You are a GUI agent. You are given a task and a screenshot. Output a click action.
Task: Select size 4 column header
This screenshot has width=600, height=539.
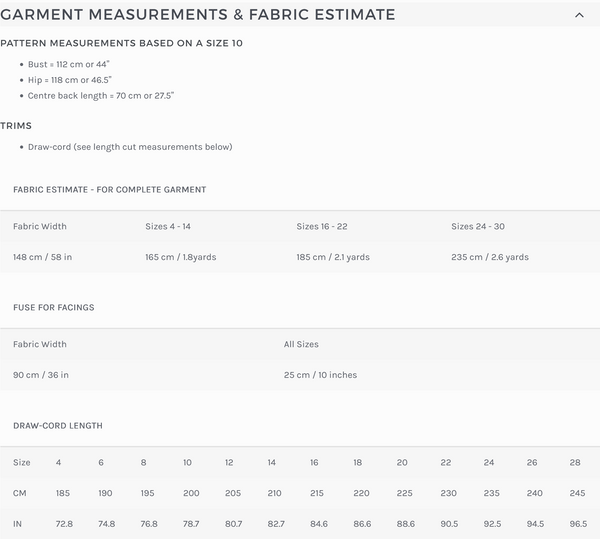tap(58, 462)
